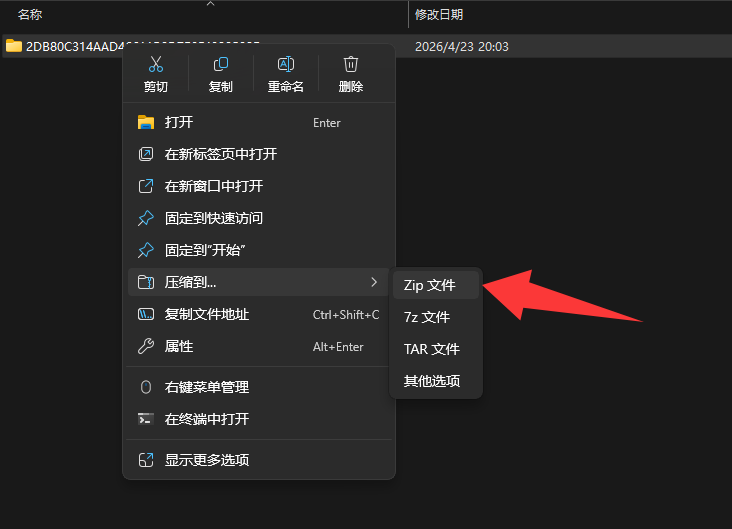
Task: Click the wrench icon beside 属性
Action: [146, 346]
